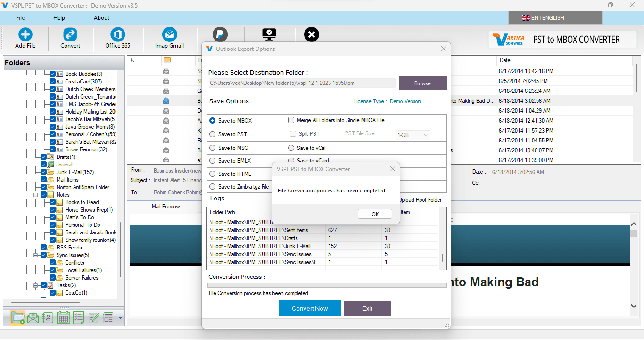Collapse the Sync Issues tree node
Viewport: 644px width, 340px height.
(x=35, y=255)
